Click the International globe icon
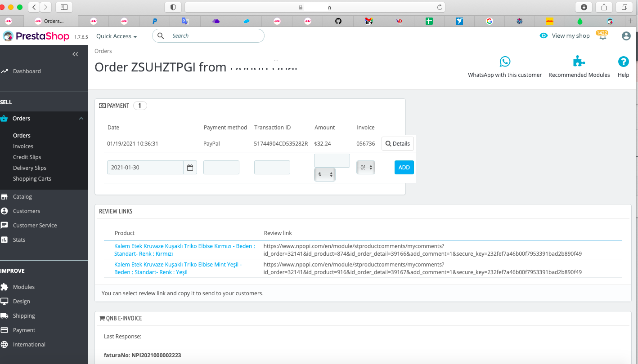638x364 pixels. coord(4,345)
